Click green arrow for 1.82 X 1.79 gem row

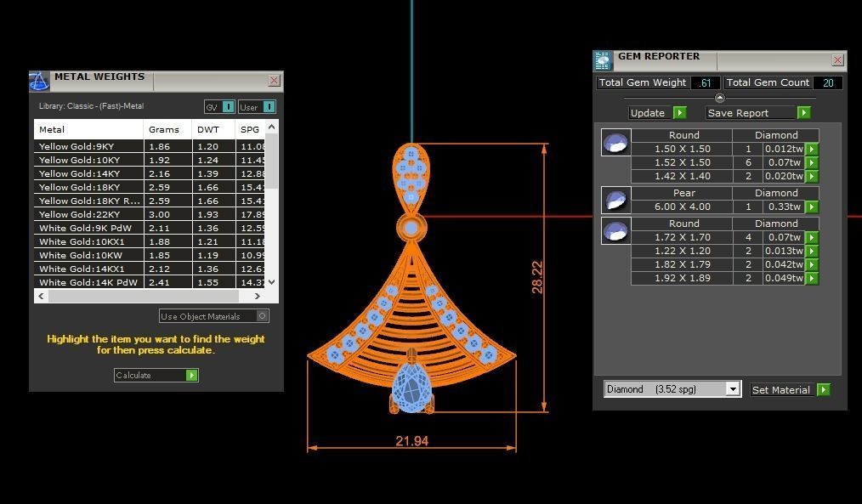[x=812, y=265]
